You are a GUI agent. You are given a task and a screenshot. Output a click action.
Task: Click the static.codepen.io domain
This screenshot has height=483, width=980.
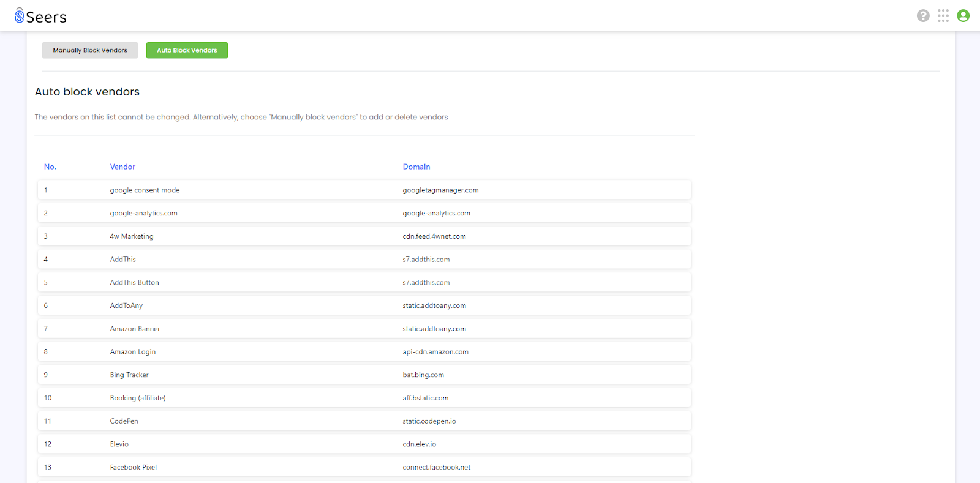pyautogui.click(x=429, y=421)
